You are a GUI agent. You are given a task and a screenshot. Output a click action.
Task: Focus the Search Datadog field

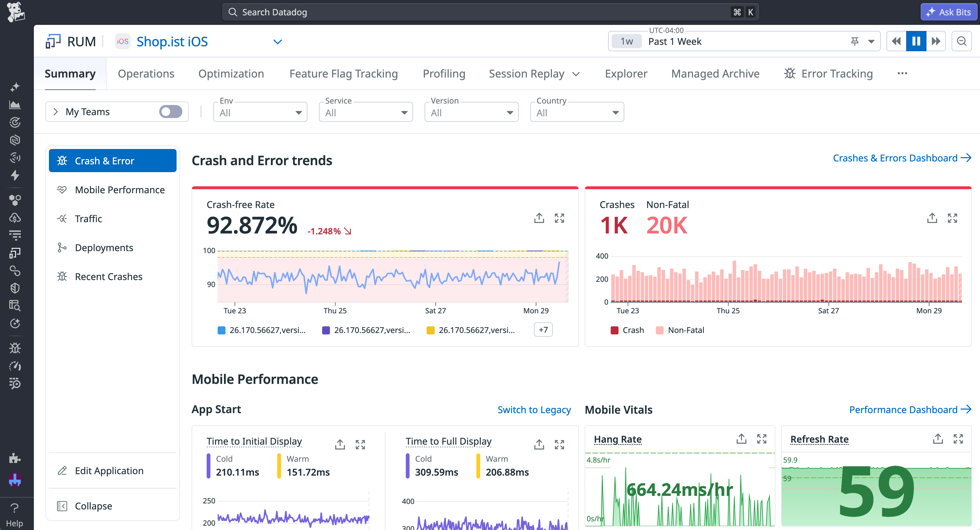click(491, 12)
